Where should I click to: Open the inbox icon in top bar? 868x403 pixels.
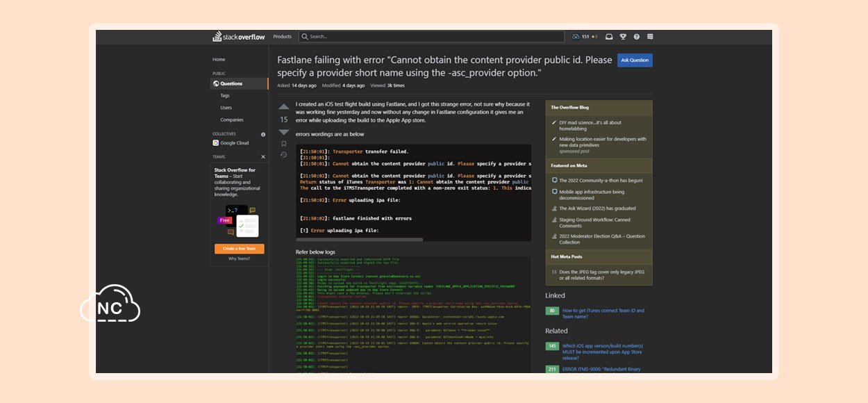(x=609, y=37)
